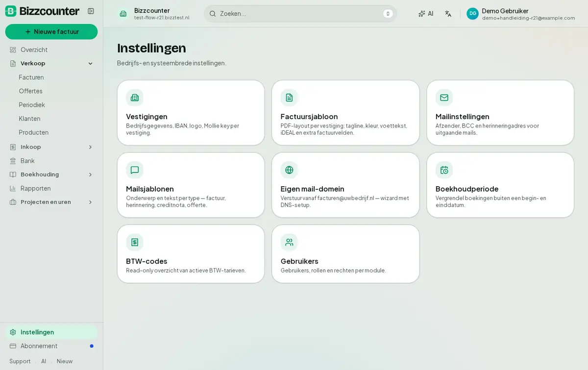Click the blue notification dot next to Abonnement
This screenshot has height=370, width=588.
(92, 346)
